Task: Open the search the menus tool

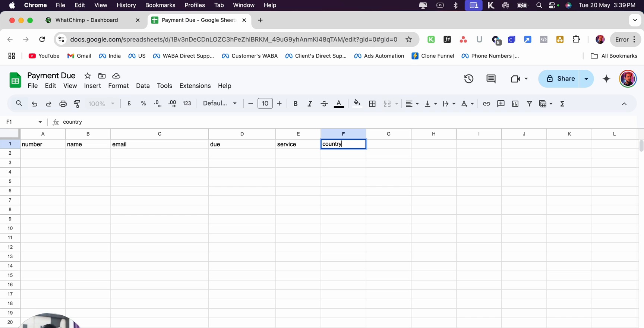Action: [x=19, y=104]
